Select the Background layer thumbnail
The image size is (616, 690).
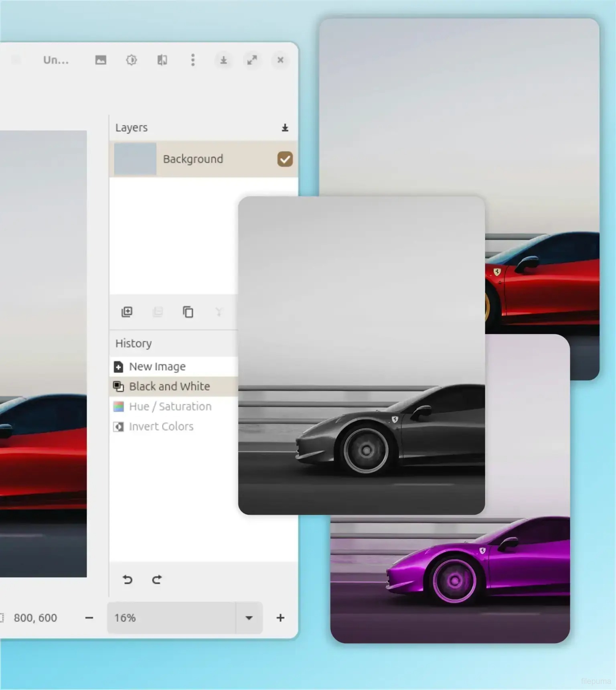pyautogui.click(x=135, y=159)
